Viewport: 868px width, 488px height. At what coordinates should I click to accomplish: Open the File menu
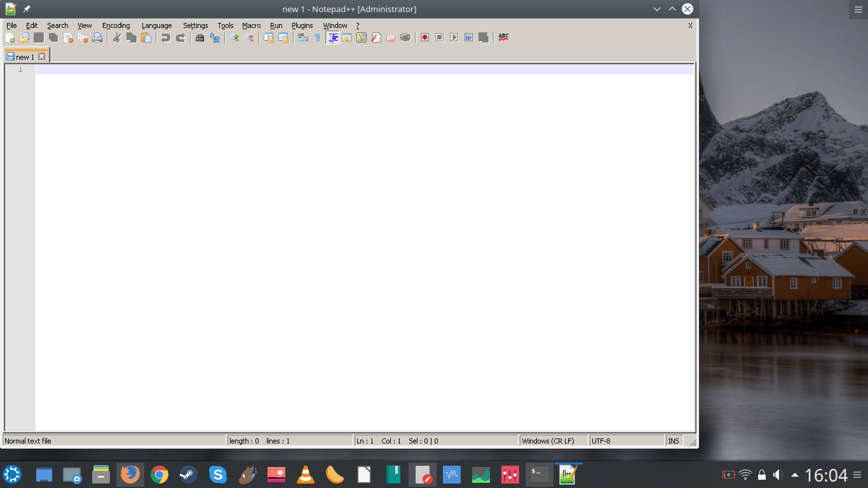[11, 25]
